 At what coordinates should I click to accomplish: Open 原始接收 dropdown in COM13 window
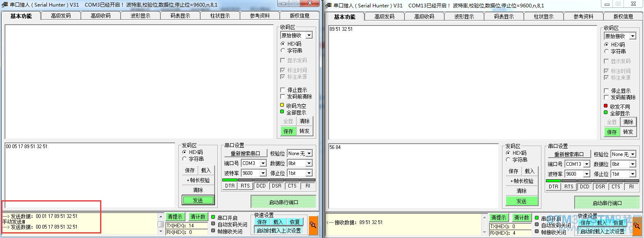click(633, 36)
